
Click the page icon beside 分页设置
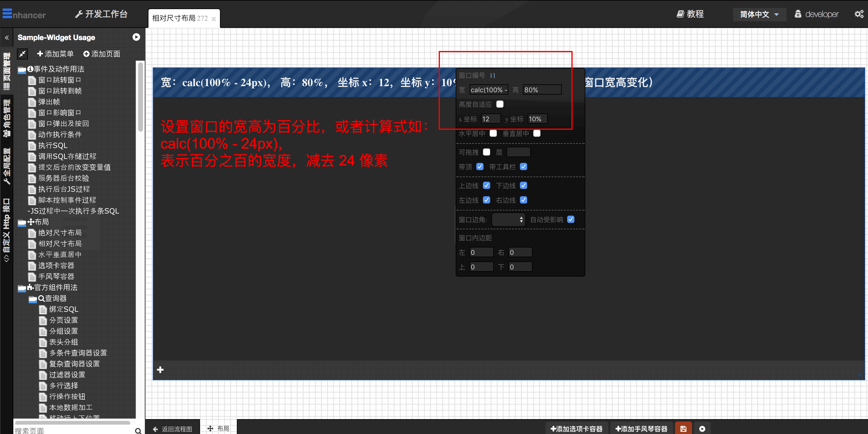43,321
